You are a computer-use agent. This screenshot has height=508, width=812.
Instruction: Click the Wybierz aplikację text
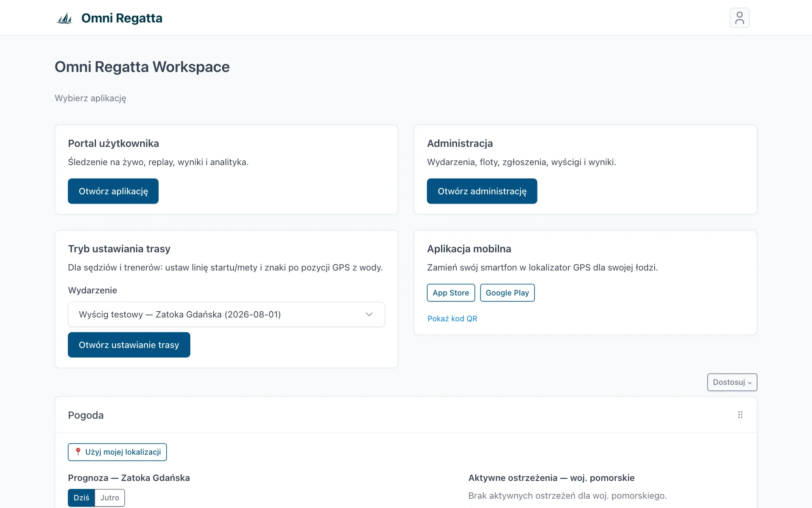(91, 98)
